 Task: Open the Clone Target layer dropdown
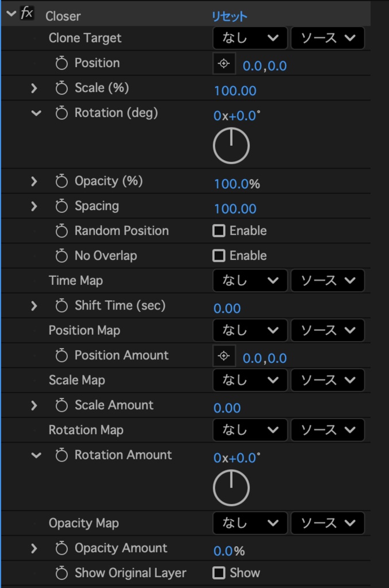click(250, 38)
